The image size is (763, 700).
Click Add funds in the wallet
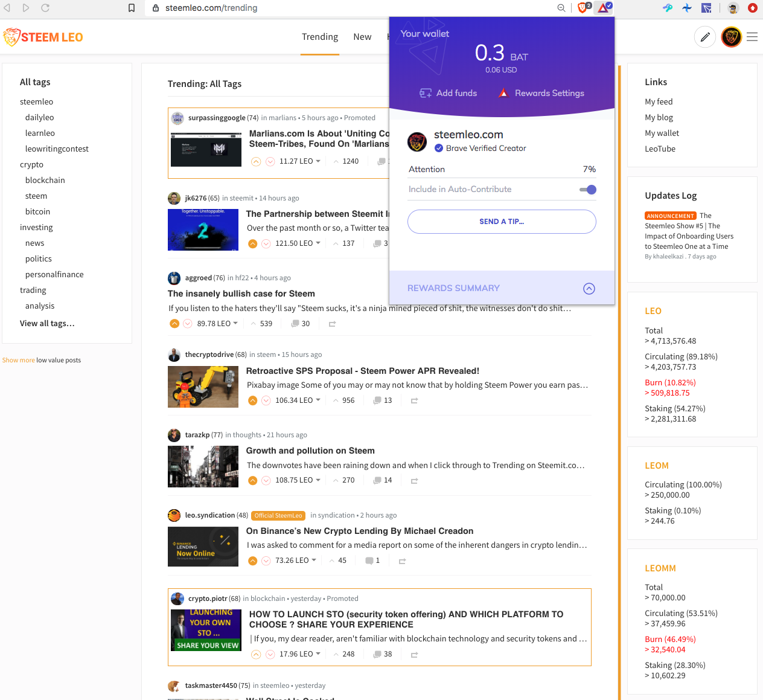[x=449, y=93]
